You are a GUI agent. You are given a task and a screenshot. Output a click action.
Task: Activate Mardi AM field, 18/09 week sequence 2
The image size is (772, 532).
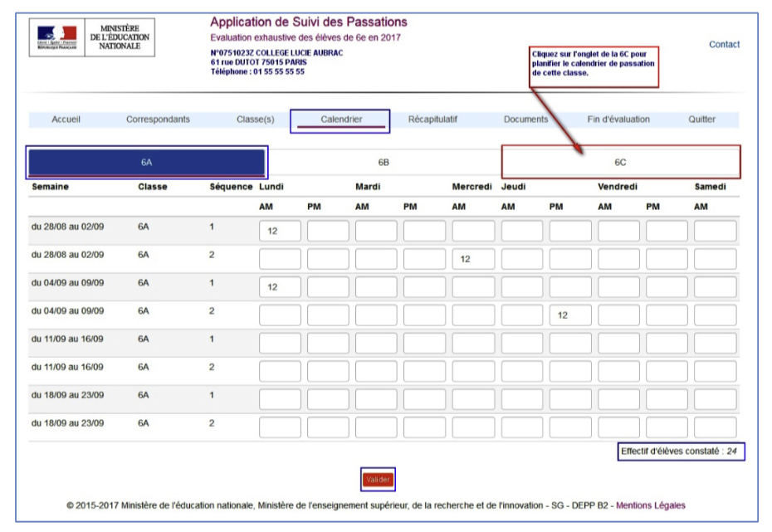pyautogui.click(x=376, y=427)
